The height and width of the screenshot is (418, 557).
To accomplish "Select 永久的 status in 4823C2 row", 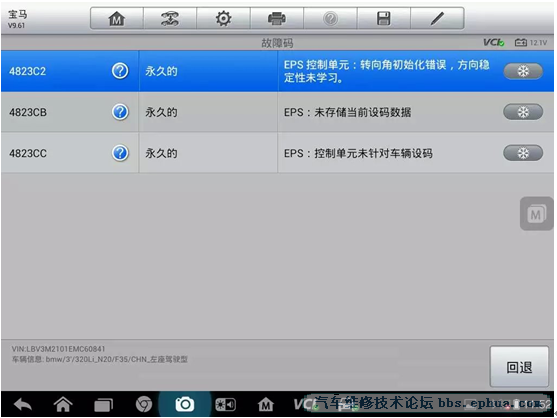I will 161,71.
